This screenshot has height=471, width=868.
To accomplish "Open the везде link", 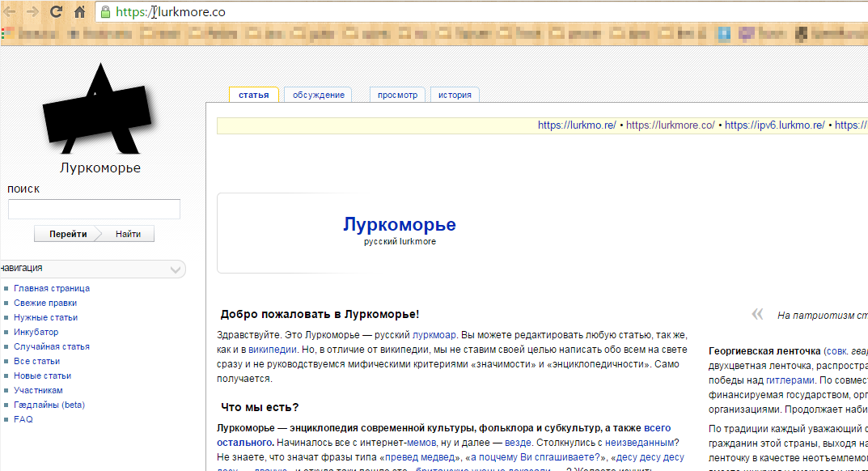I will 518,443.
